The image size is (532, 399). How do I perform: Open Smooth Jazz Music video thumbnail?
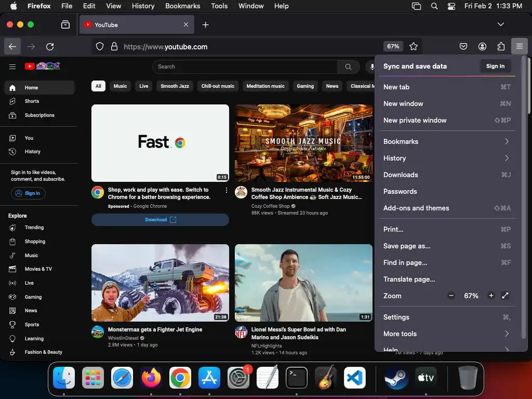303,143
